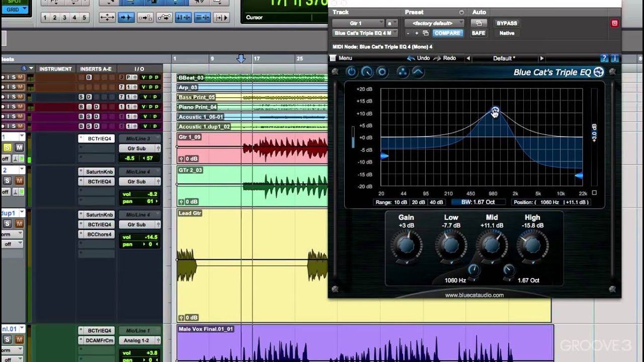This screenshot has width=644, height=362.
Task: Select the 40 dB range option
Action: coord(437,202)
